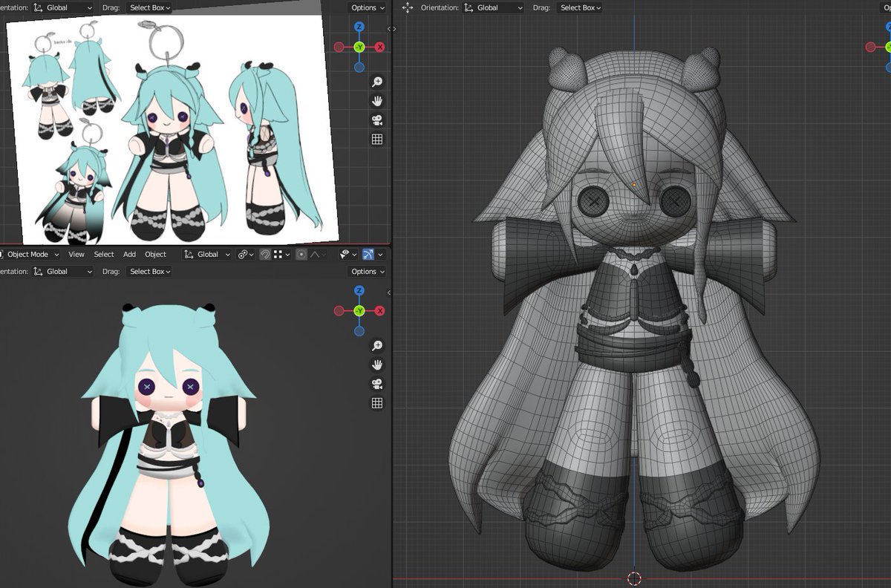
Task: Open pivot point dropdown in bottom-left header
Action: click(246, 254)
